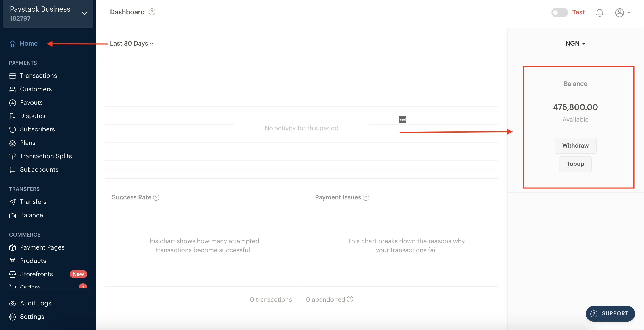Click the Transfers sidebar icon
This screenshot has width=644, height=330.
[13, 202]
